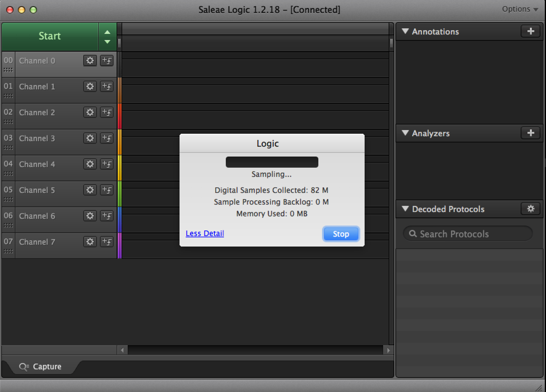Collapse the Annotations panel
This screenshot has width=546, height=392.
[405, 31]
